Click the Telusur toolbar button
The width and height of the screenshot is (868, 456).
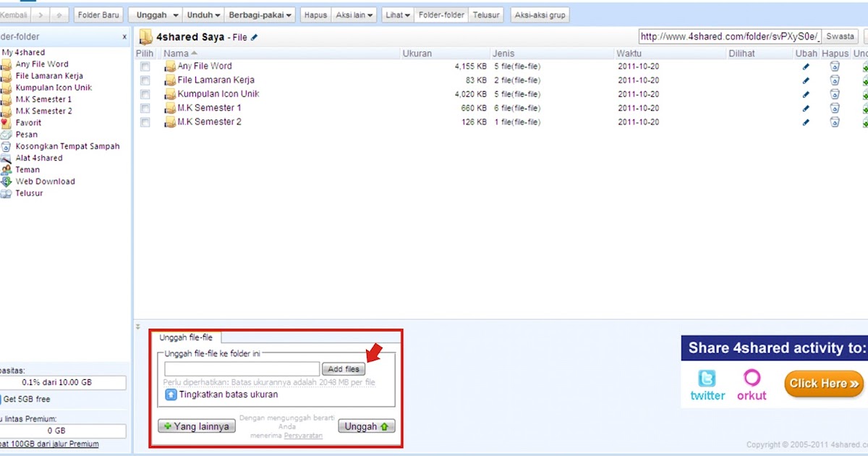click(486, 14)
